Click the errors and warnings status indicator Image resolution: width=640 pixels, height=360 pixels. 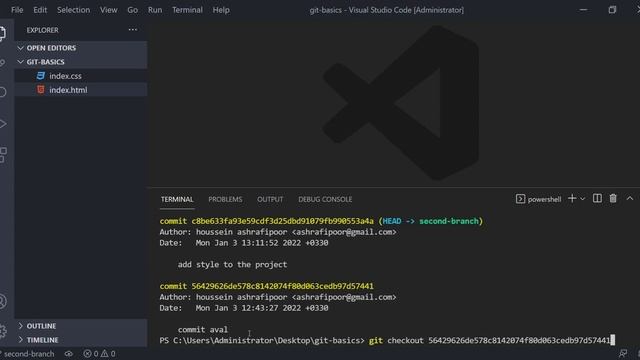(100, 353)
